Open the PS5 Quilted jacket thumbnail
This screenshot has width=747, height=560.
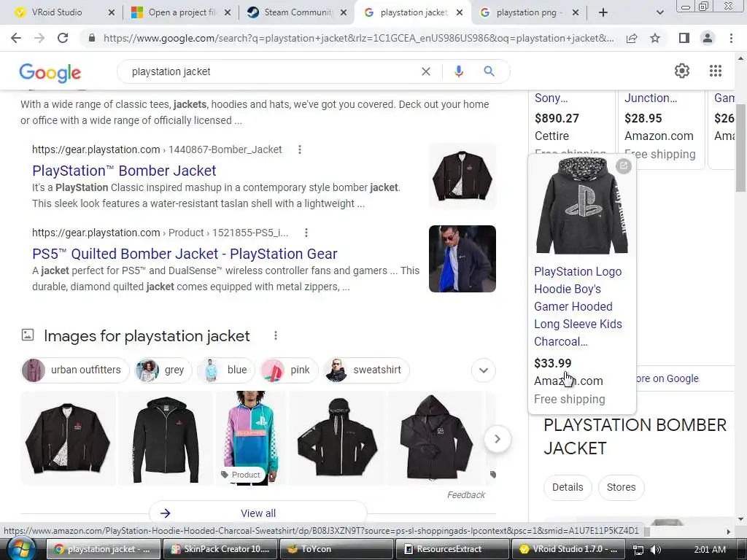[462, 259]
